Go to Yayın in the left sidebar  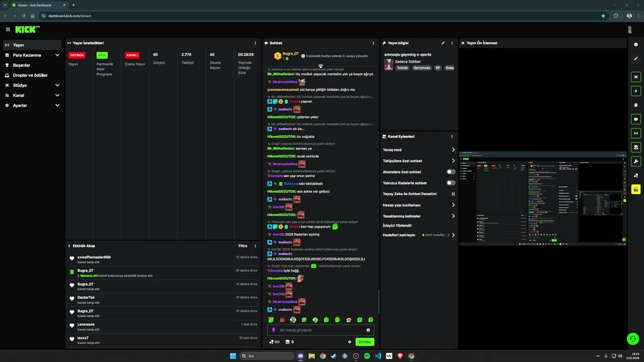(32, 45)
